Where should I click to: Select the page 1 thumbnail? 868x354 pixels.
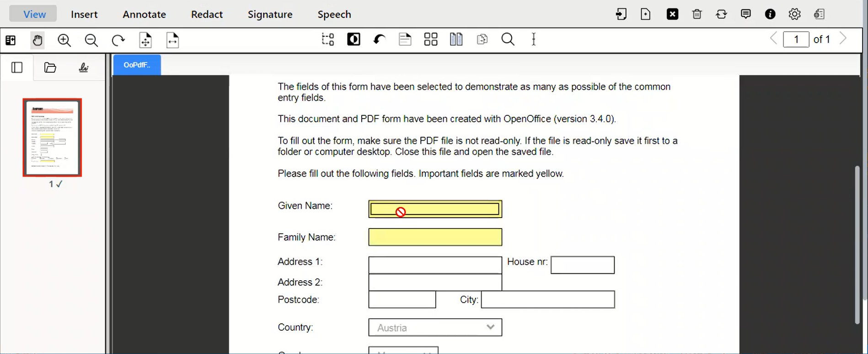52,137
